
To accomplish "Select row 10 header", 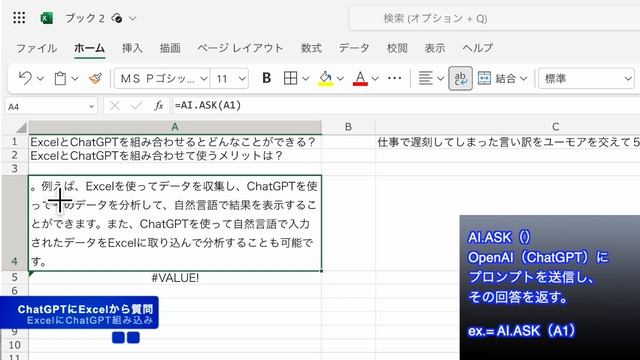I will 15,345.
